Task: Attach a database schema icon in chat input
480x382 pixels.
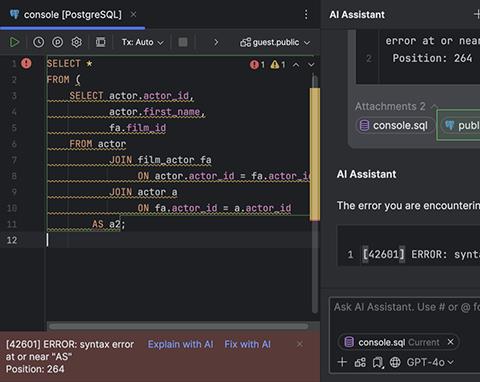Action: pyautogui.click(x=360, y=362)
